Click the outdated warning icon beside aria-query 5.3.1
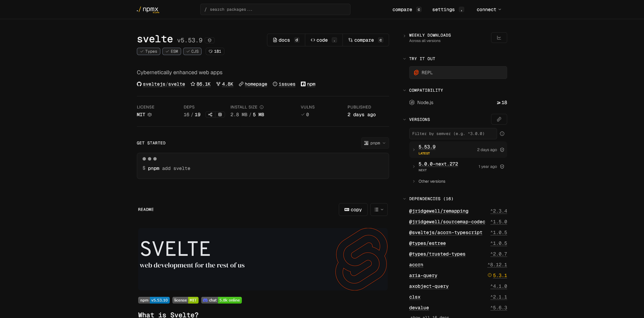Screen dimensions: 644x318 pos(490,275)
